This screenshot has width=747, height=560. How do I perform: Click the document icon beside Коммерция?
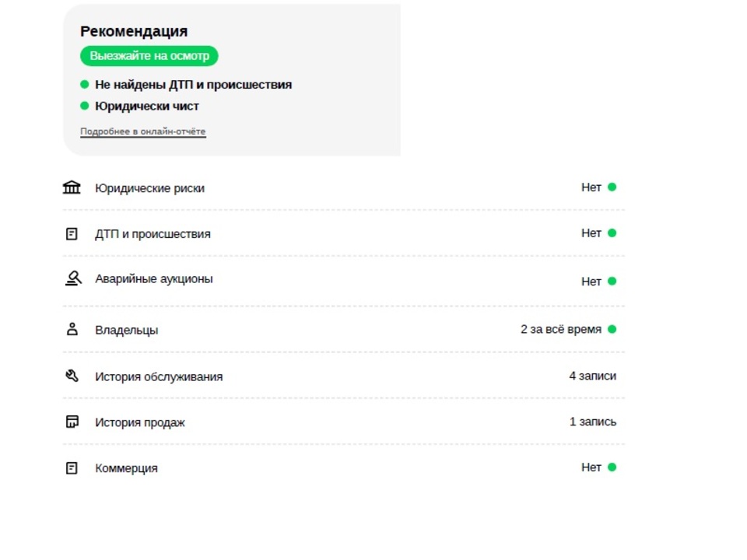[72, 468]
